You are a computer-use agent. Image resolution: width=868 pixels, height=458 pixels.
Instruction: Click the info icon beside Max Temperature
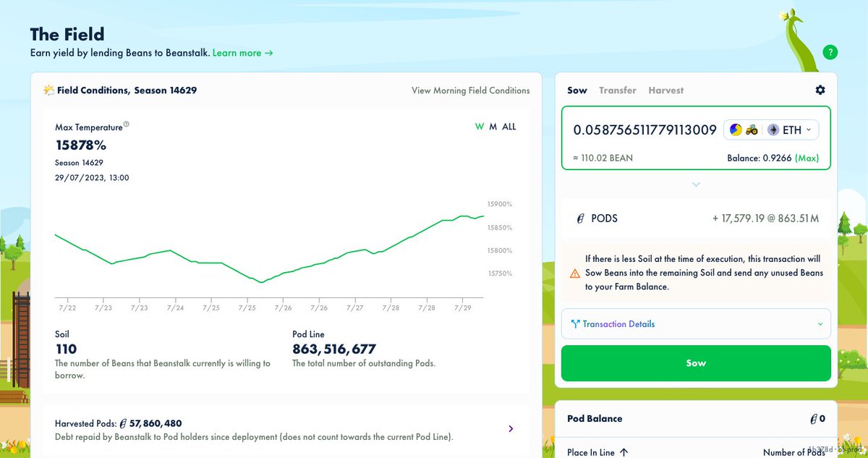pyautogui.click(x=126, y=124)
